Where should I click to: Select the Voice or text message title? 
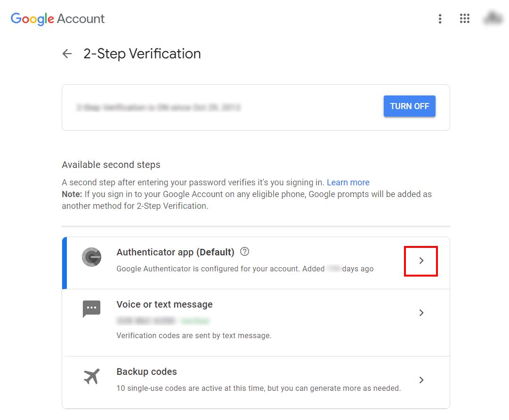165,304
